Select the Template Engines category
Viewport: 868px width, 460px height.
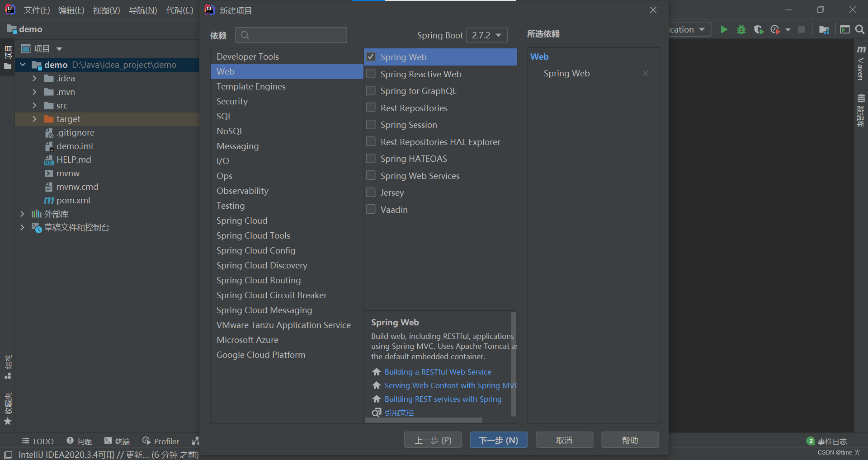[x=287, y=86]
